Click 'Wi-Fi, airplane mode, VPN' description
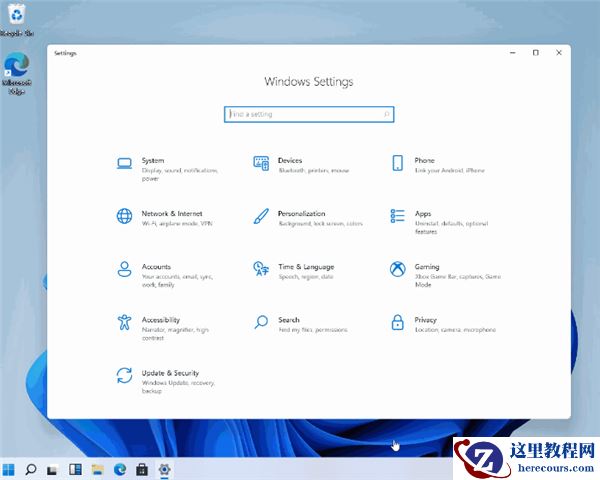Viewport: 600px width, 480px height. click(x=177, y=224)
